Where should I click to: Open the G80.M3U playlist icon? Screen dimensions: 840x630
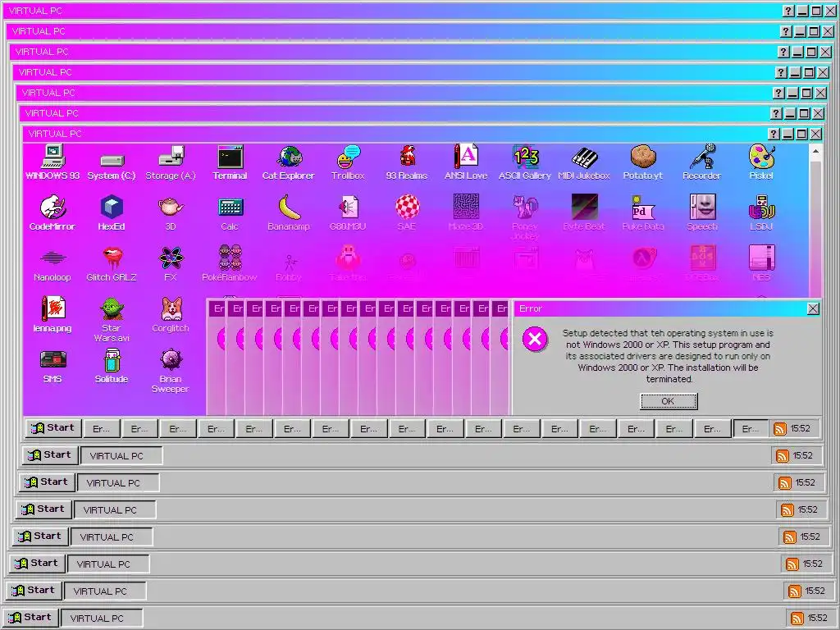(x=348, y=212)
